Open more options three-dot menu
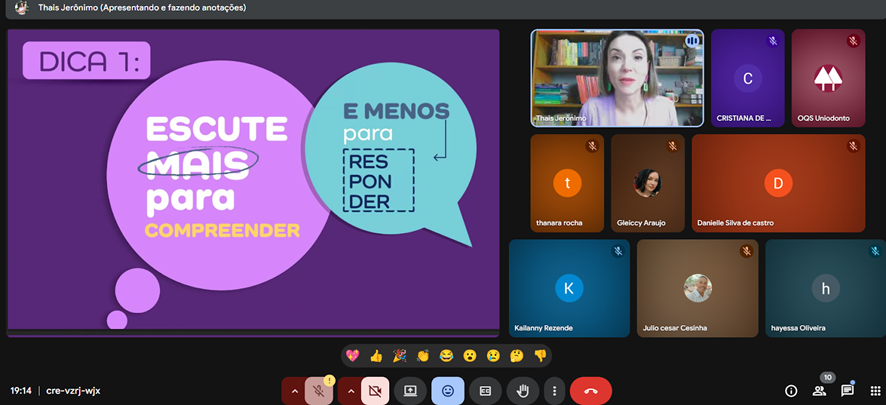Screen dimensions: 886x405 click(x=553, y=391)
